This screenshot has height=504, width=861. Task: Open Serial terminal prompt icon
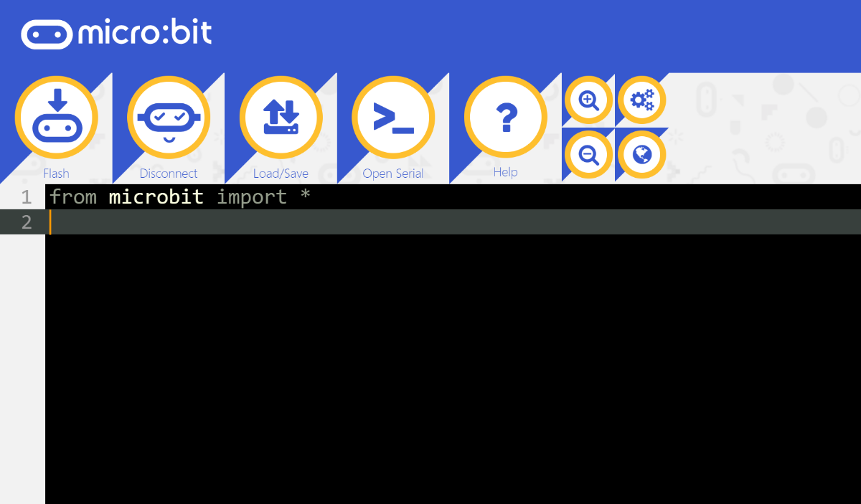(393, 117)
